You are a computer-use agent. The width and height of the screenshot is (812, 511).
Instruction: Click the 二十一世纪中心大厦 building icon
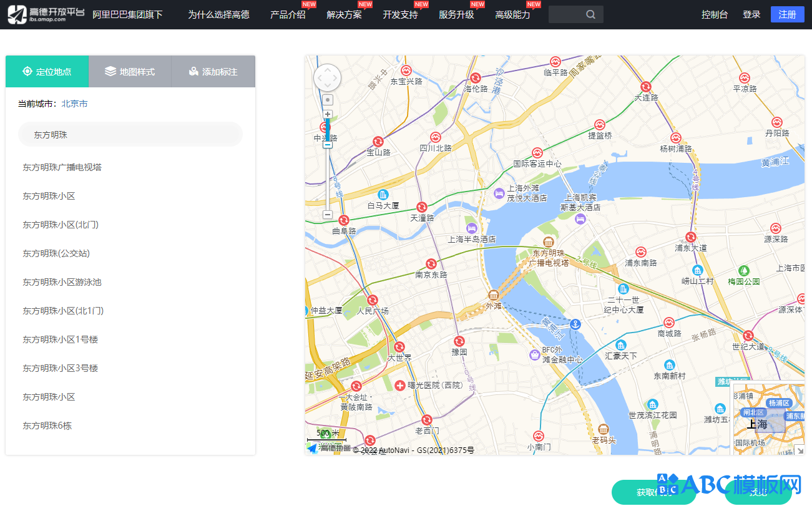(623, 288)
